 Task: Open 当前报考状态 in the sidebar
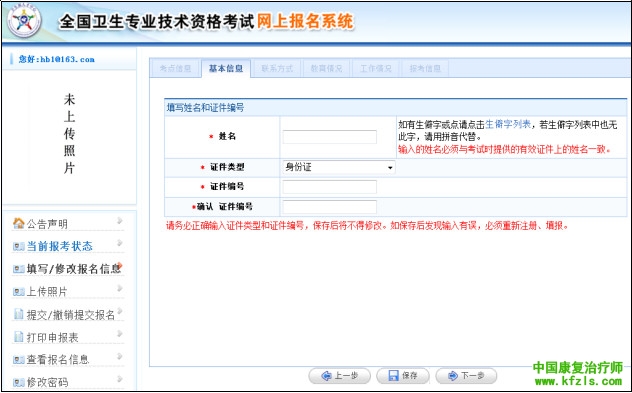(60, 246)
